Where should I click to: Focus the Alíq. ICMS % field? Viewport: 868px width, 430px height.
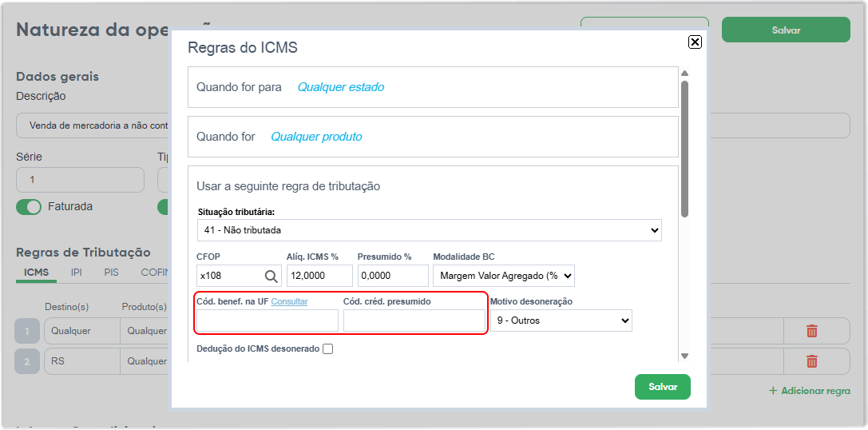(x=319, y=276)
